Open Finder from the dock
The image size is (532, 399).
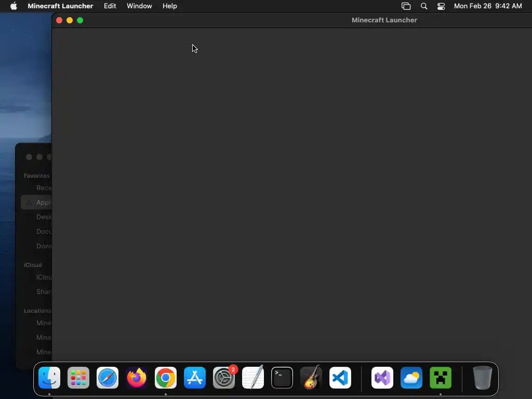49,378
